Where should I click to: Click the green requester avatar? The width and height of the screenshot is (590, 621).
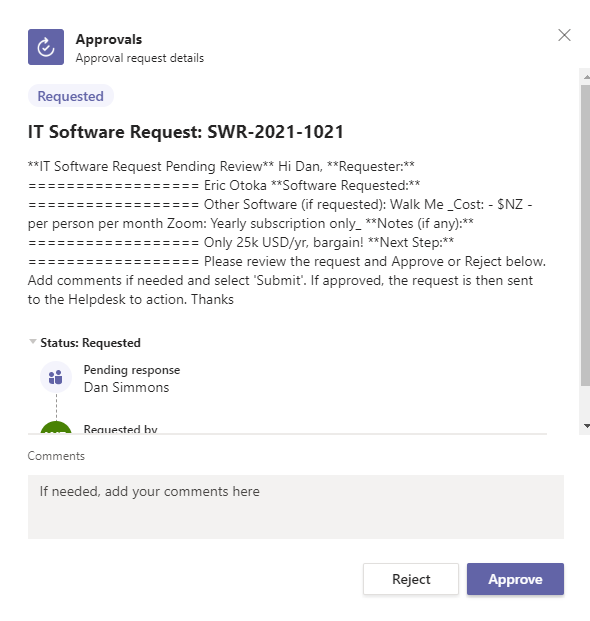pyautogui.click(x=56, y=428)
